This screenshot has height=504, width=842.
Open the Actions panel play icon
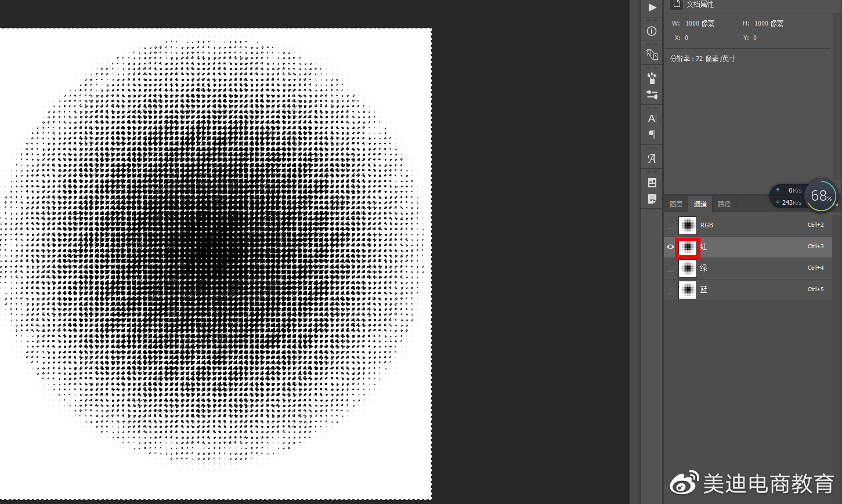click(652, 8)
